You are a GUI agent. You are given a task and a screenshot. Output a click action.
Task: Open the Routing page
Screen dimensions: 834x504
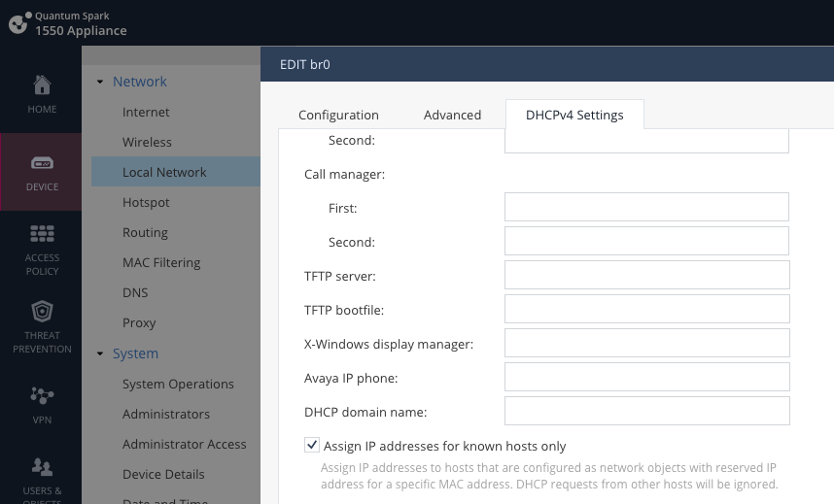(x=145, y=232)
